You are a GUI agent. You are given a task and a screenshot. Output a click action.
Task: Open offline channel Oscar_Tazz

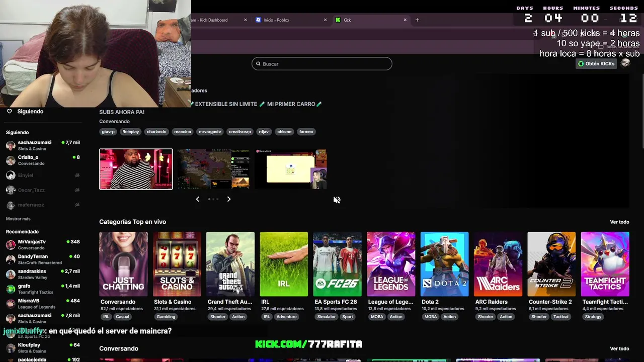coord(43,190)
